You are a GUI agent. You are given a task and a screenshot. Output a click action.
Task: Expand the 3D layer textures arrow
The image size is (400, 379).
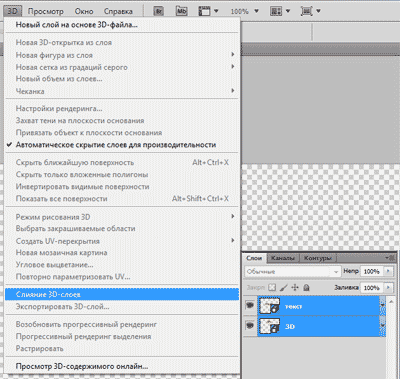(x=382, y=325)
